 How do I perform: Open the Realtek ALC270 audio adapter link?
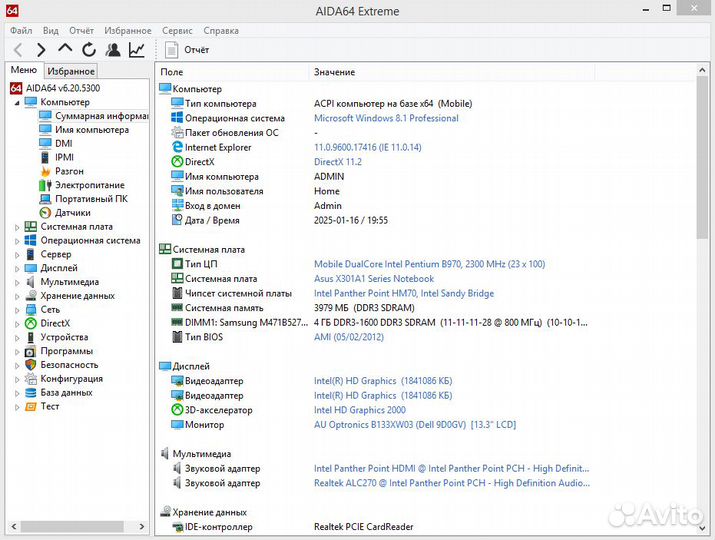tap(451, 483)
